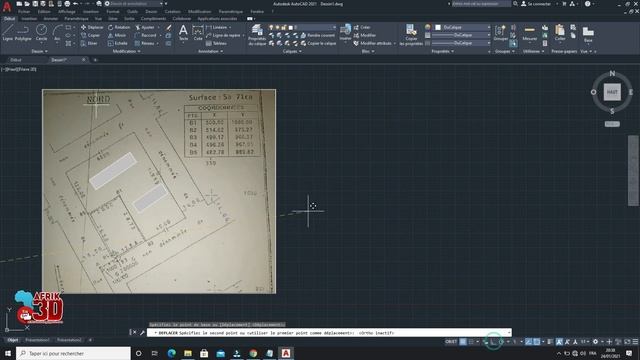Viewport: 640px width, 360px height.
Task: Click the Réseau tool
Action: [144, 43]
